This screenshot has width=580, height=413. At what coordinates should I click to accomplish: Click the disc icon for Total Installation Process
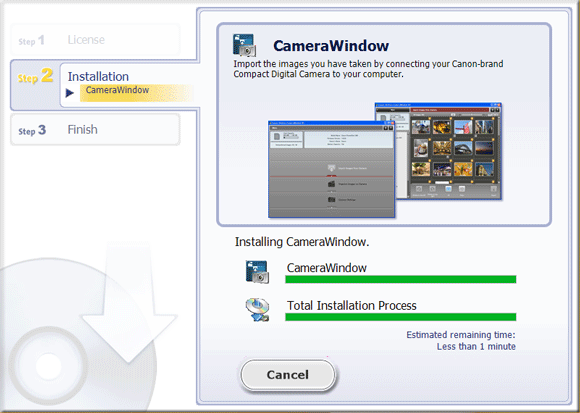click(x=257, y=310)
